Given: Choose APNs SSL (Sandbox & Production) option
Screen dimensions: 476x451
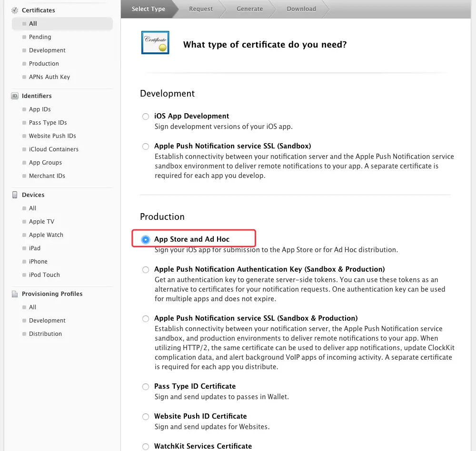Looking at the screenshot, I should pos(146,319).
